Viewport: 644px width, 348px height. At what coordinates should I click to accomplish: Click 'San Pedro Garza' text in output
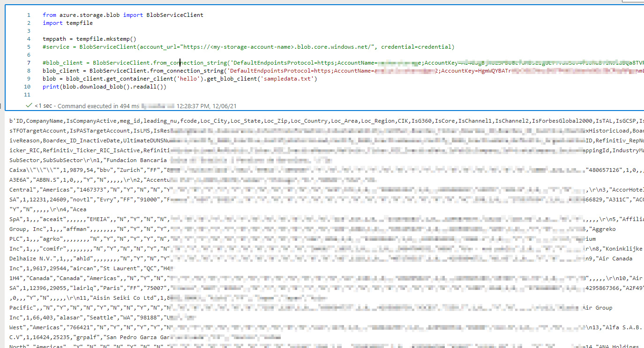129,337
